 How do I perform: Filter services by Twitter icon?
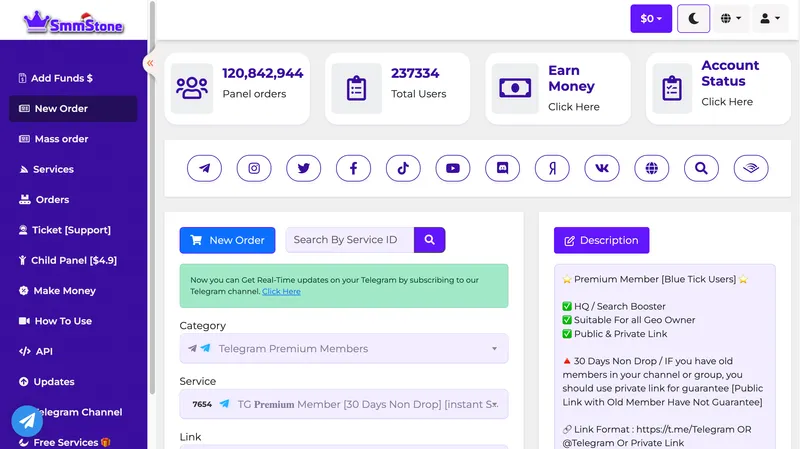tap(304, 168)
